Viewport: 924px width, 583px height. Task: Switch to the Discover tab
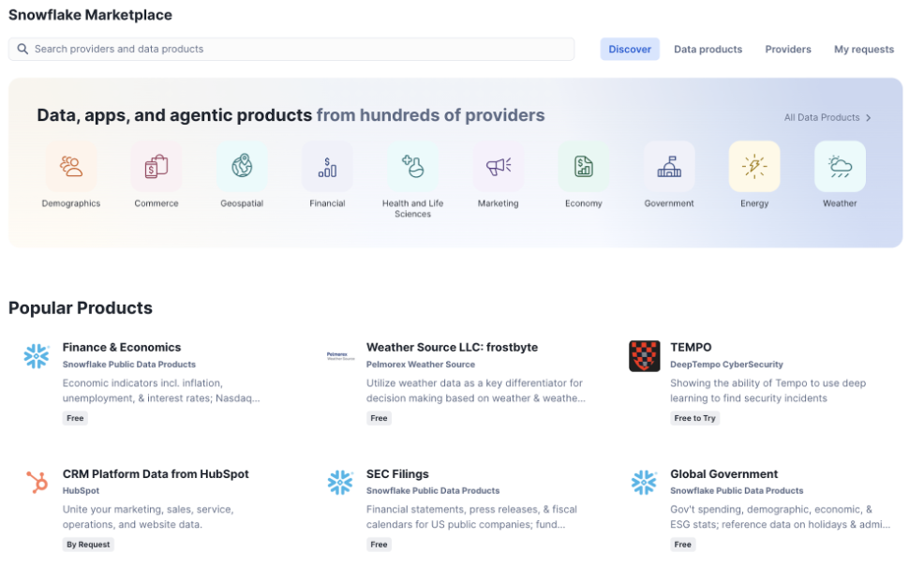[x=630, y=50]
